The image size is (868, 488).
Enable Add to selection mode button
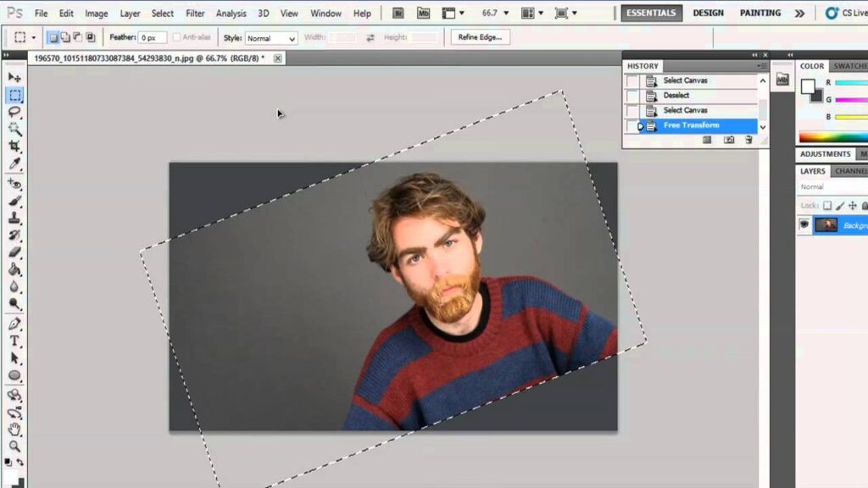[x=65, y=38]
